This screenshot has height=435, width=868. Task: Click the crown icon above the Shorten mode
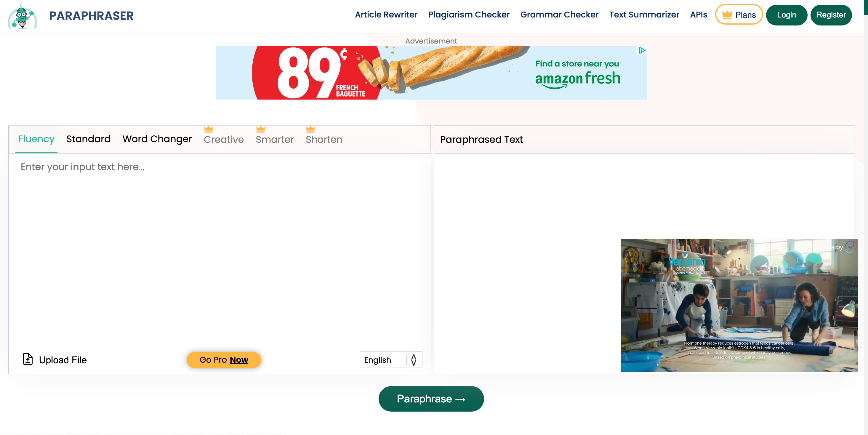(x=310, y=129)
